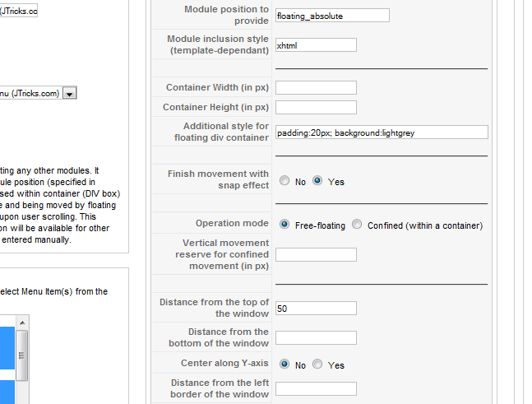This screenshot has width=532, height=404.
Task: Click the Vertical movement reserve input
Action: click(316, 254)
